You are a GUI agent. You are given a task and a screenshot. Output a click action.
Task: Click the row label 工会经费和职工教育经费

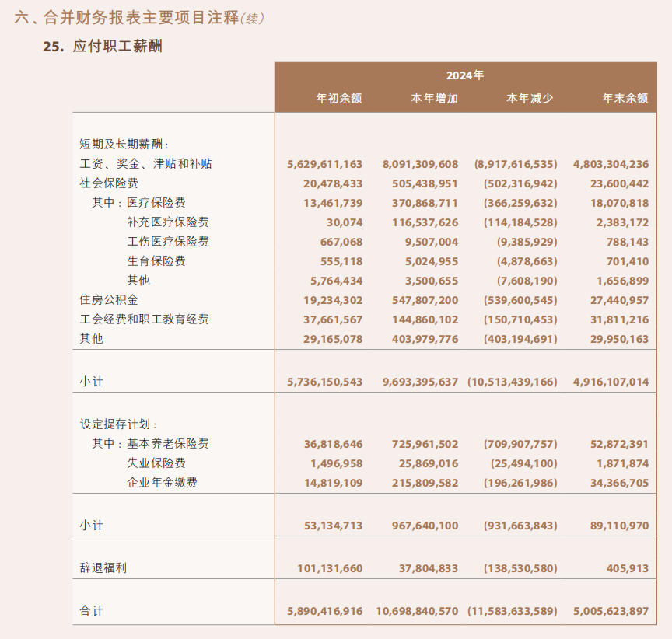[x=144, y=319]
